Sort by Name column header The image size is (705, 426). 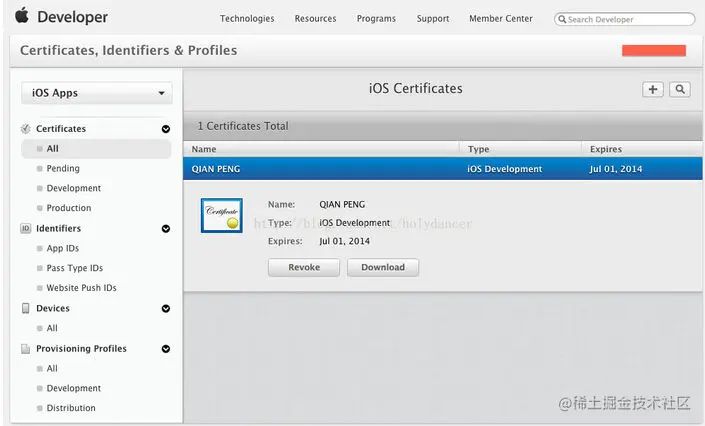(321, 149)
